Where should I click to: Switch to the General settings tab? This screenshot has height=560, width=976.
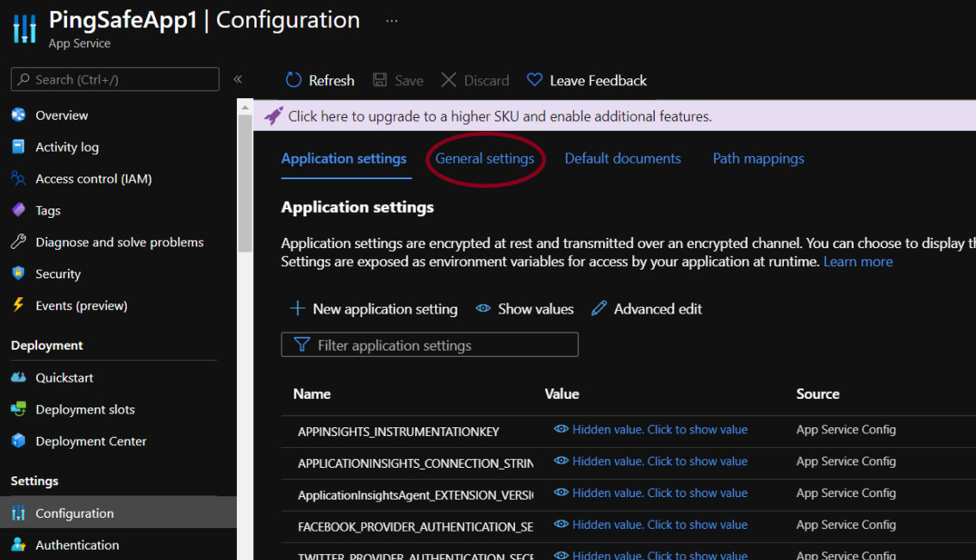click(484, 159)
